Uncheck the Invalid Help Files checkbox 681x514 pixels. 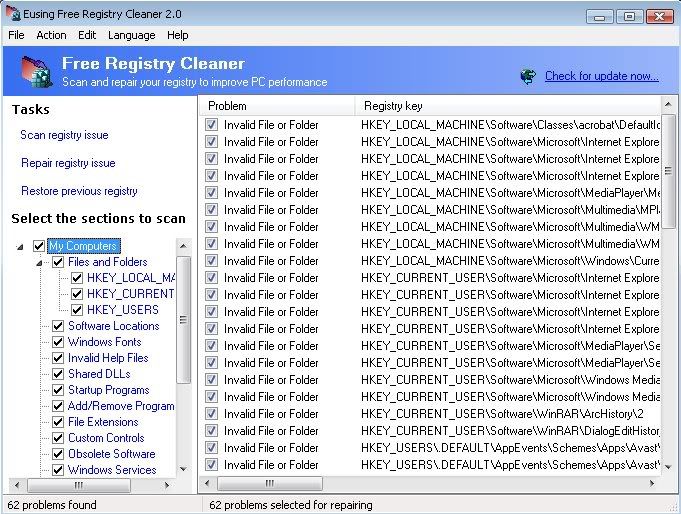58,358
